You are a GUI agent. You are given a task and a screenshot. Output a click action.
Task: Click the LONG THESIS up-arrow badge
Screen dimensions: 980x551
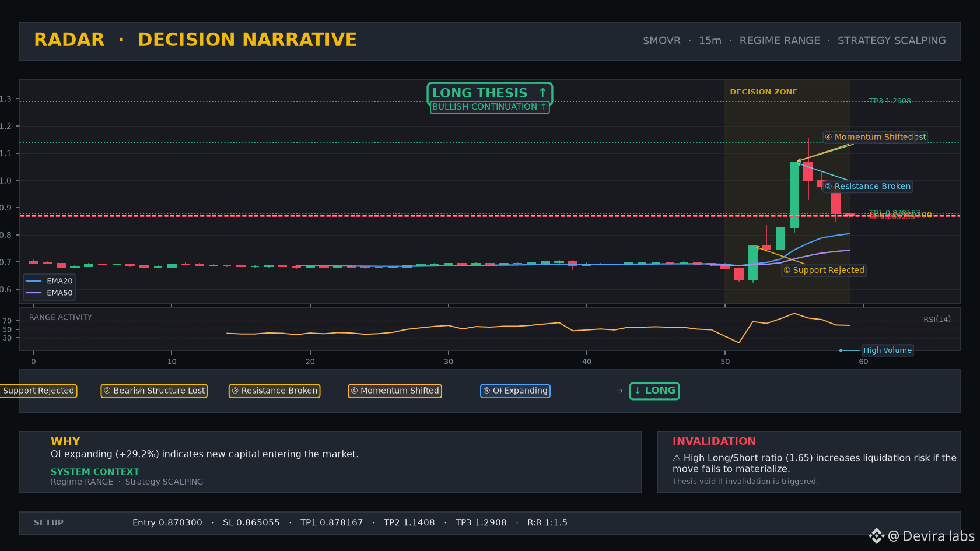click(x=489, y=93)
